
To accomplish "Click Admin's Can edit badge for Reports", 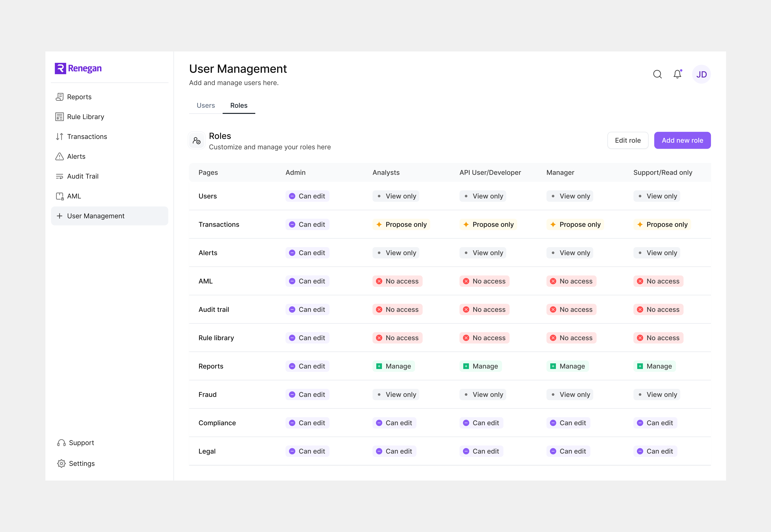I will (x=307, y=366).
